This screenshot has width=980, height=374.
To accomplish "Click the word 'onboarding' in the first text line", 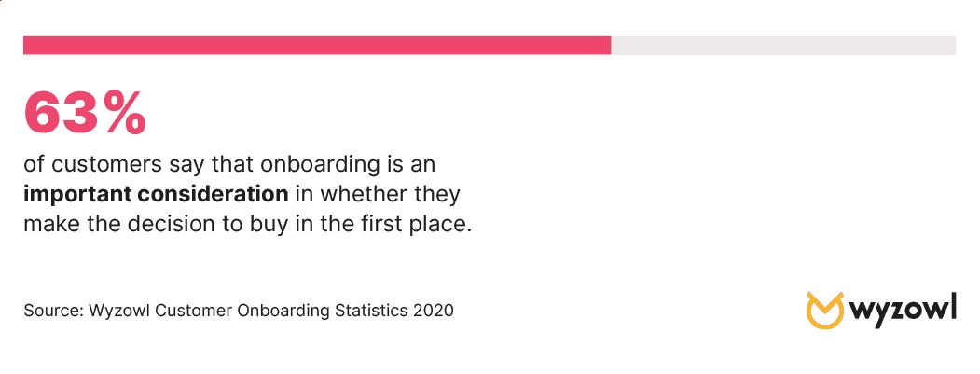I will (319, 166).
